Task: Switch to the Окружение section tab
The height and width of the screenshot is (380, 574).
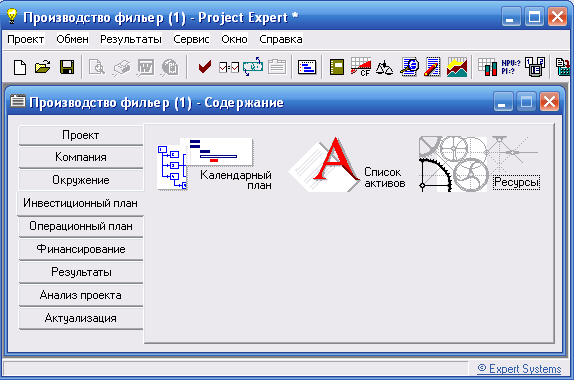Action: tap(81, 180)
